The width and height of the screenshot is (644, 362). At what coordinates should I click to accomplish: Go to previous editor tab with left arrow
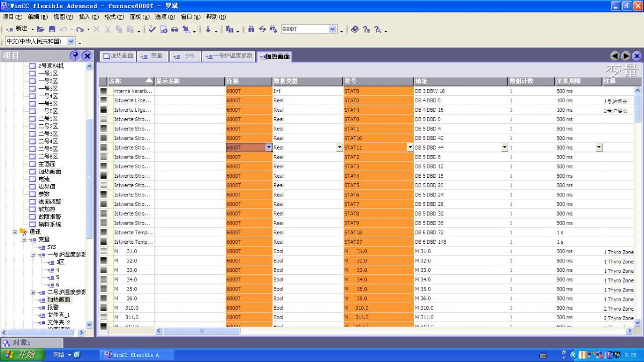pyautogui.click(x=615, y=56)
